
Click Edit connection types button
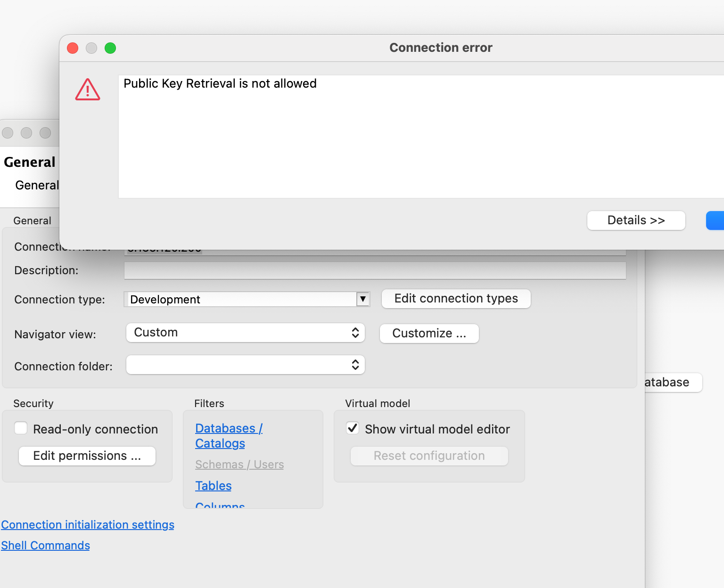pyautogui.click(x=456, y=299)
